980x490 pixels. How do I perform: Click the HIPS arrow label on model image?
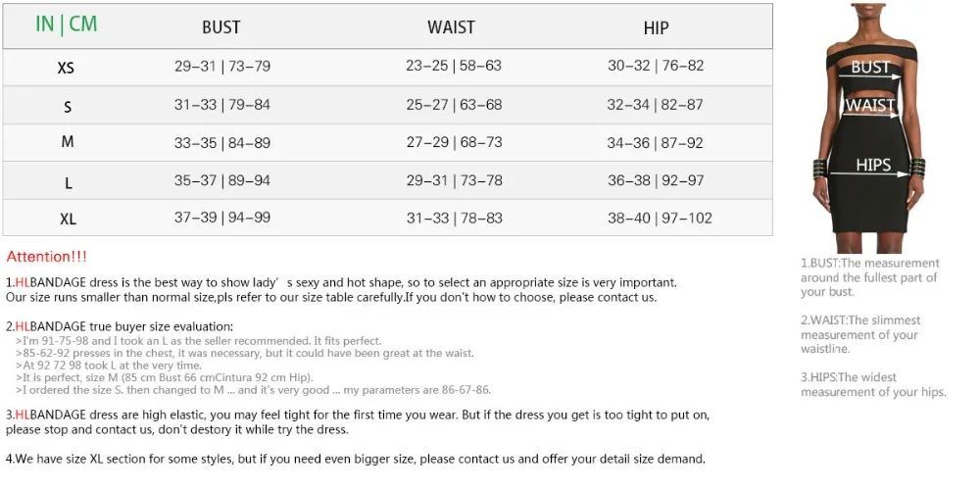tap(873, 165)
